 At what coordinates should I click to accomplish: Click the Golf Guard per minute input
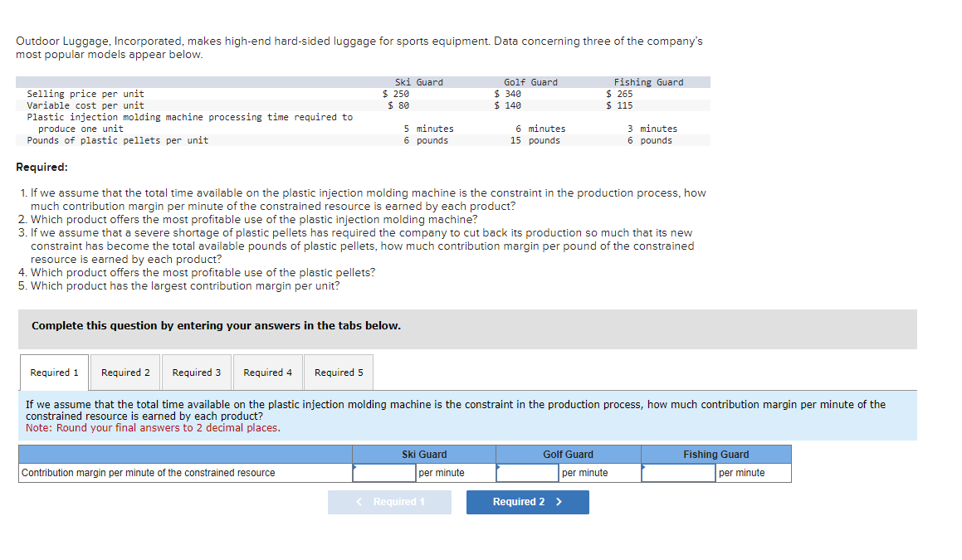pos(528,473)
